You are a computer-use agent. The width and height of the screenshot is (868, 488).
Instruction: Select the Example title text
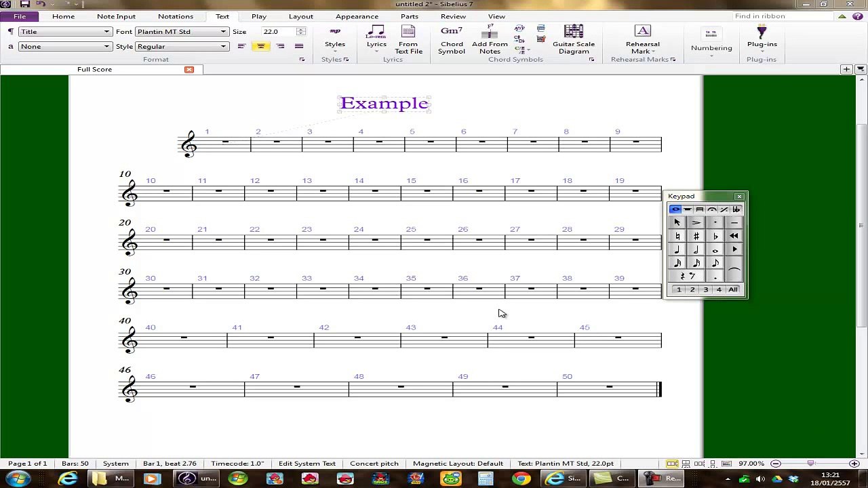pyautogui.click(x=384, y=103)
